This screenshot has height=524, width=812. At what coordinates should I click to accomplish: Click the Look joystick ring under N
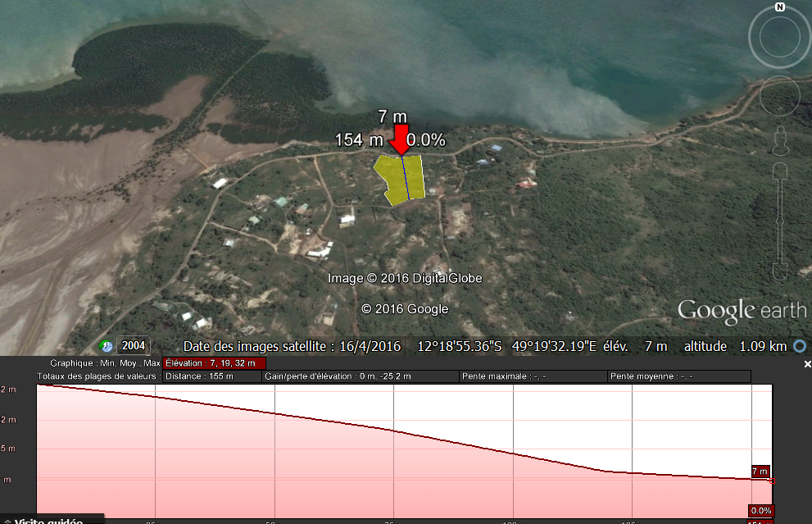pyautogui.click(x=780, y=38)
